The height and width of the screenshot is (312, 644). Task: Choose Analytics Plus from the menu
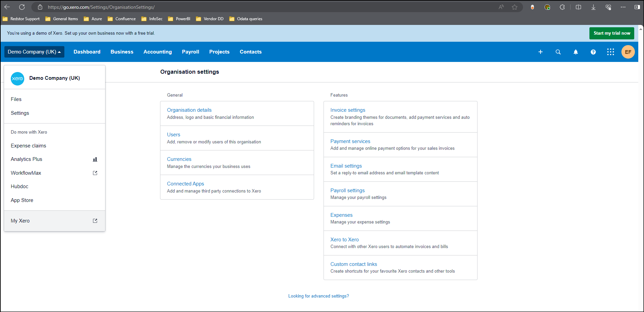click(x=55, y=159)
